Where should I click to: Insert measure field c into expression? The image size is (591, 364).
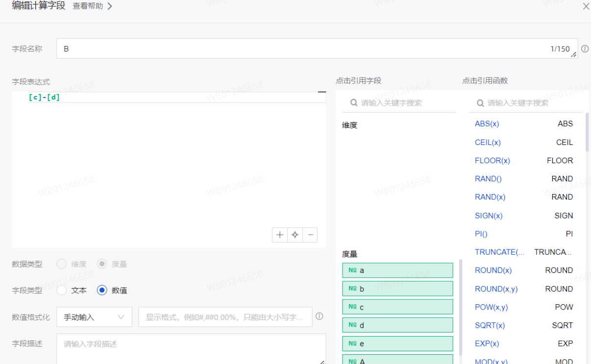pyautogui.click(x=397, y=307)
